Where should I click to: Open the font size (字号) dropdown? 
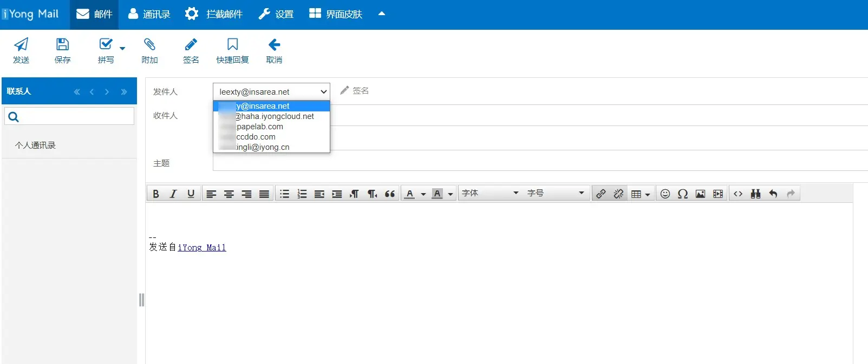click(556, 193)
